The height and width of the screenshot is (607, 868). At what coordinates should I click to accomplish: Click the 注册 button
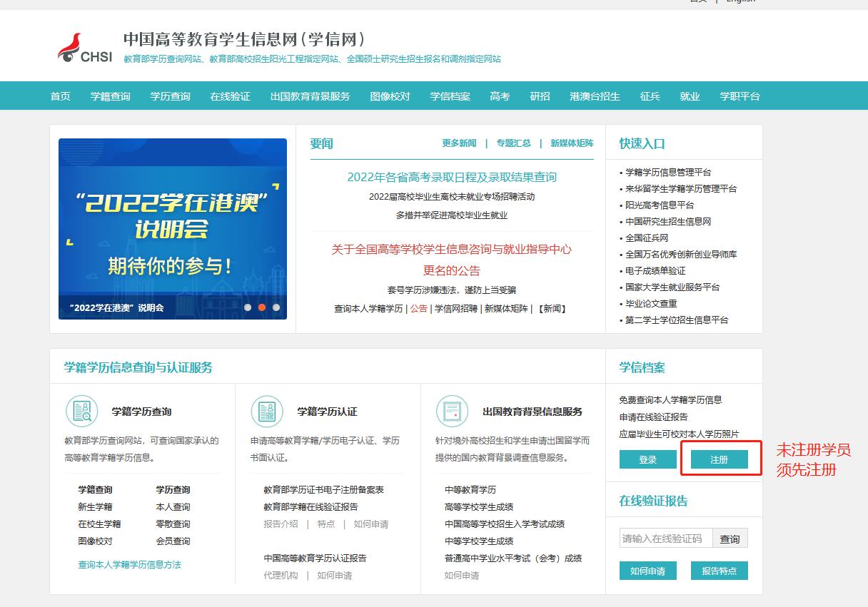point(720,459)
